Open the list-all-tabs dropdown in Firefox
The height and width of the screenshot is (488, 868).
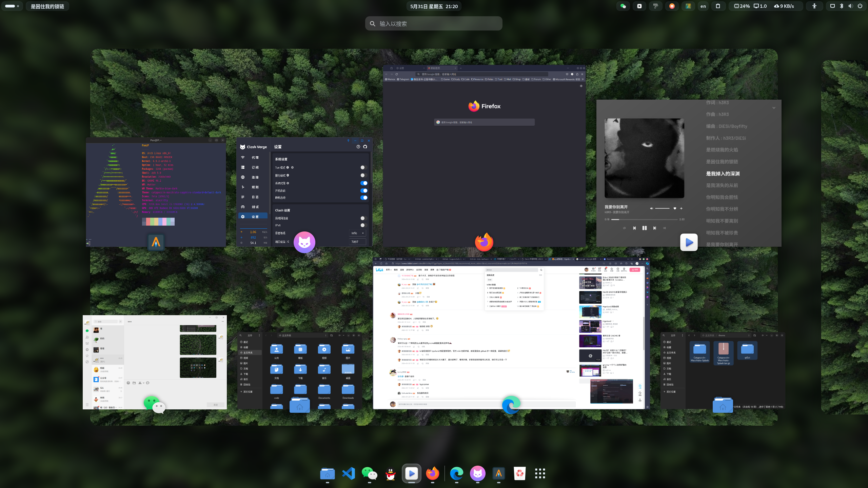pos(568,68)
